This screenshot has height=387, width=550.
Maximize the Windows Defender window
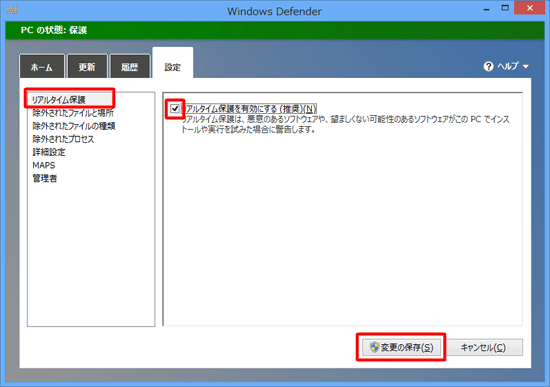tap(505, 8)
